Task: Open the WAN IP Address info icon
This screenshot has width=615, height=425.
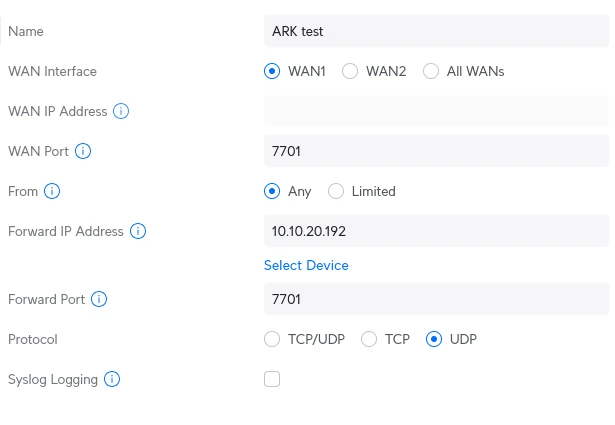Action: click(121, 111)
